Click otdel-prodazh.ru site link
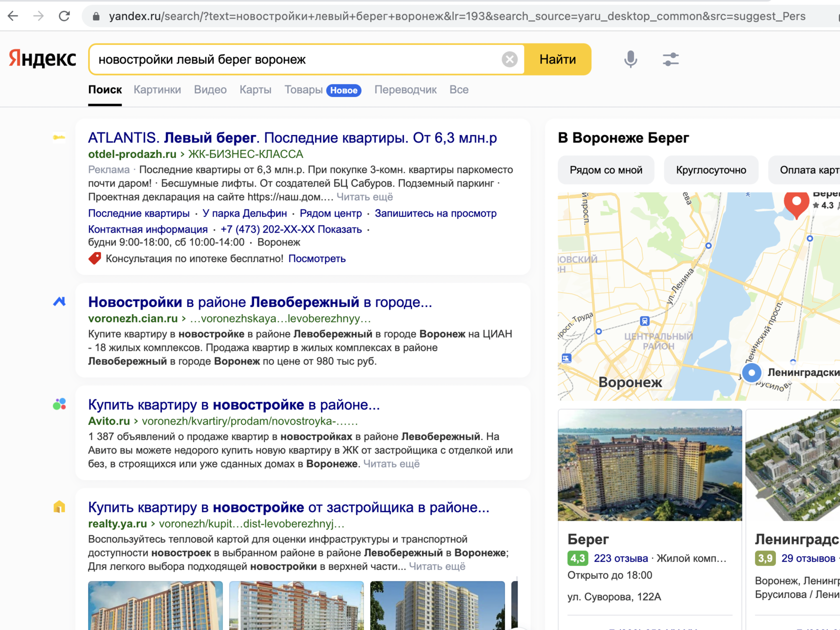Screen dimensions: 840x630 132,154
